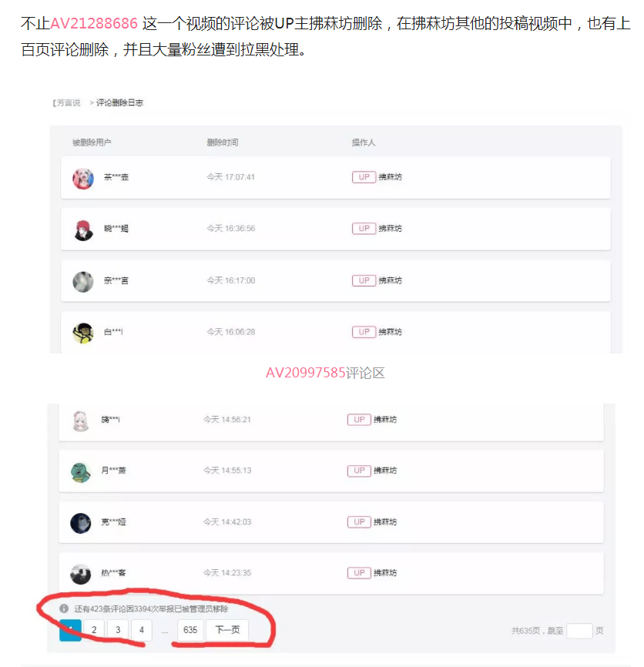The image size is (644, 667).
Task: Click red-haired avatar at 16:36:56 row
Action: point(83,230)
